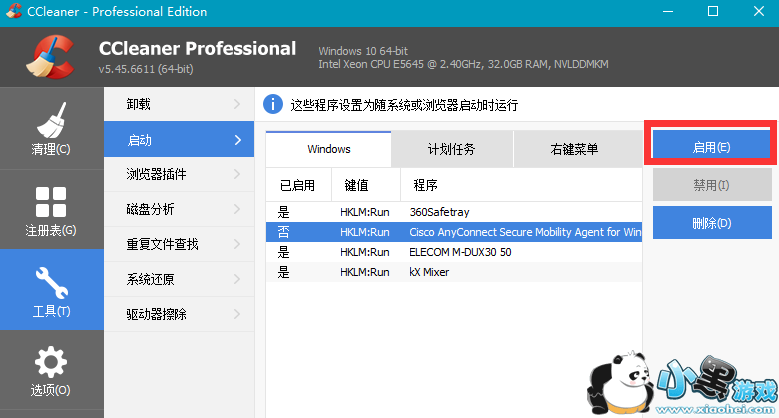The width and height of the screenshot is (779, 418).
Task: Select the 启动 startup section
Action: click(x=179, y=140)
